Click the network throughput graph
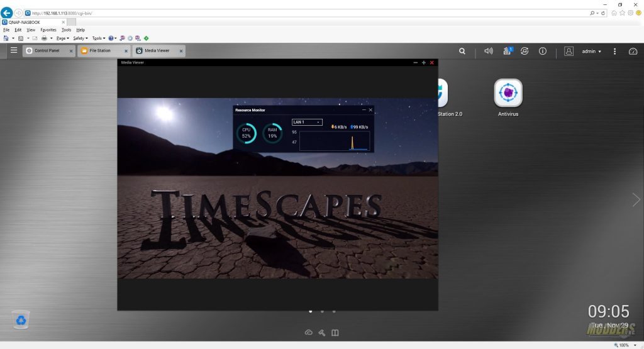 [x=335, y=141]
